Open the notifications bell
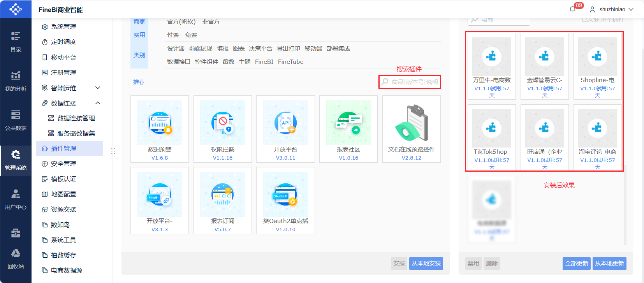The image size is (644, 283). click(572, 9)
